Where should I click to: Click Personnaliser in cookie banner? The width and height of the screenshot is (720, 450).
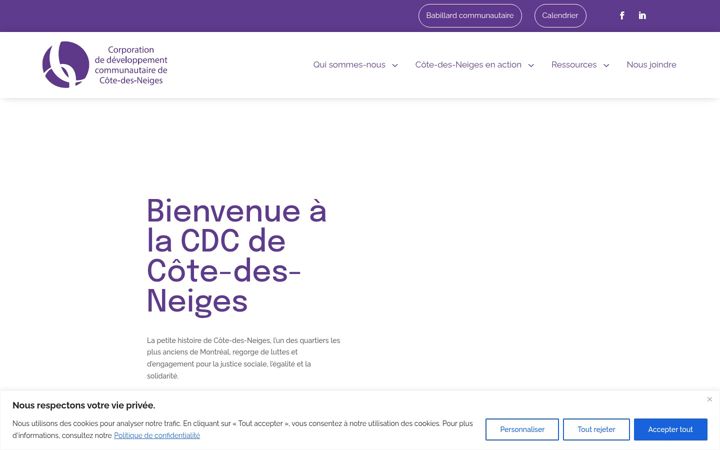point(522,429)
